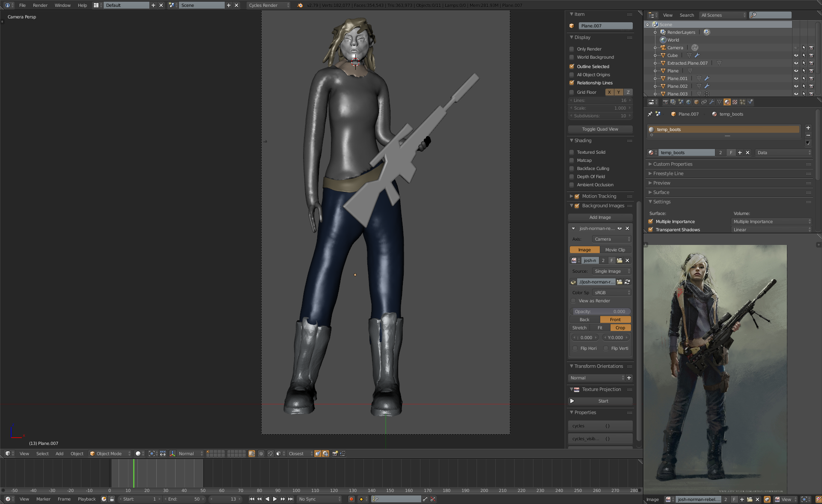
Task: Open the Particles properties tab
Action: tap(742, 102)
